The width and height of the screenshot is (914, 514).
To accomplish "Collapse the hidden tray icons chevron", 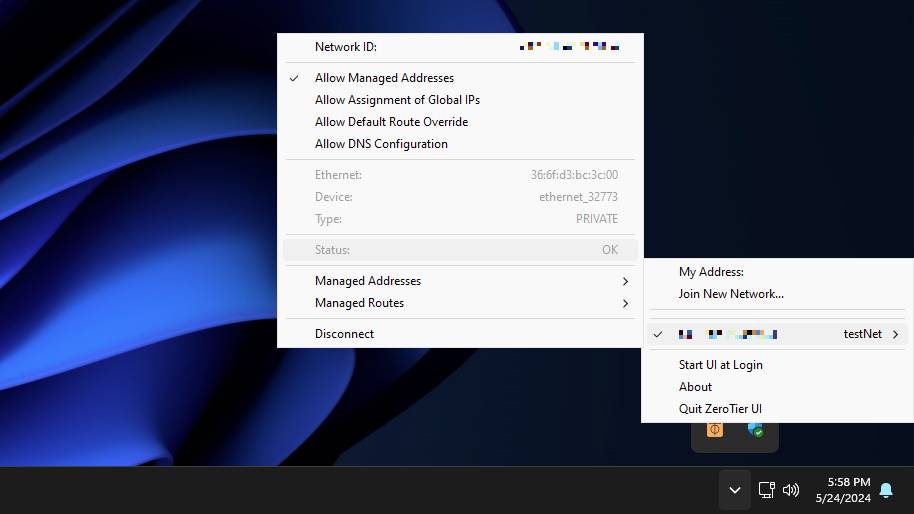I will (734, 490).
